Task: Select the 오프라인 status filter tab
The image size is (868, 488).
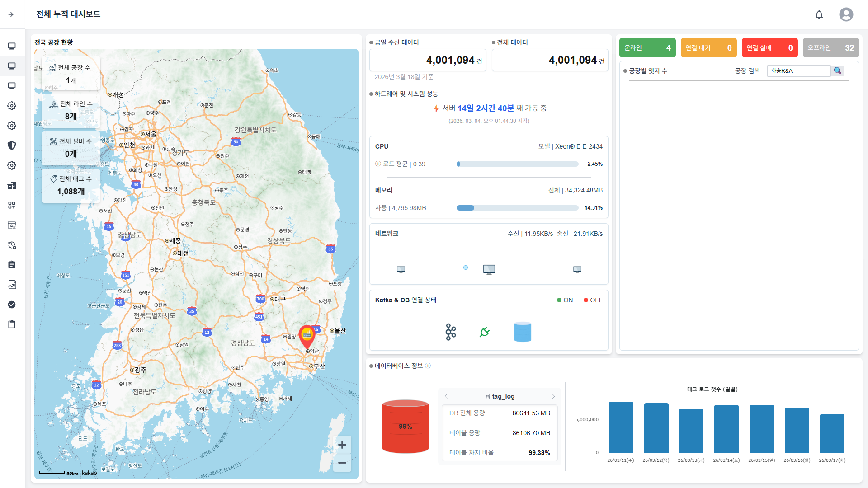Action: coord(830,48)
